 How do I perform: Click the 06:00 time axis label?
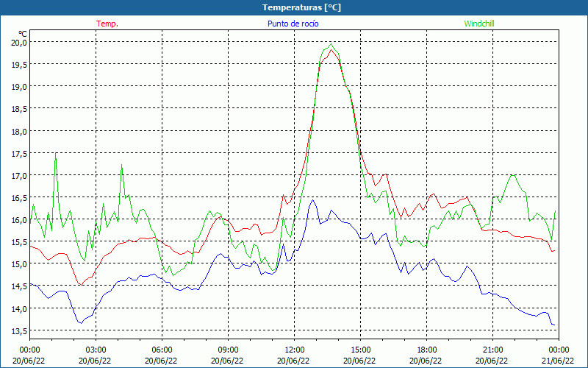click(162, 350)
